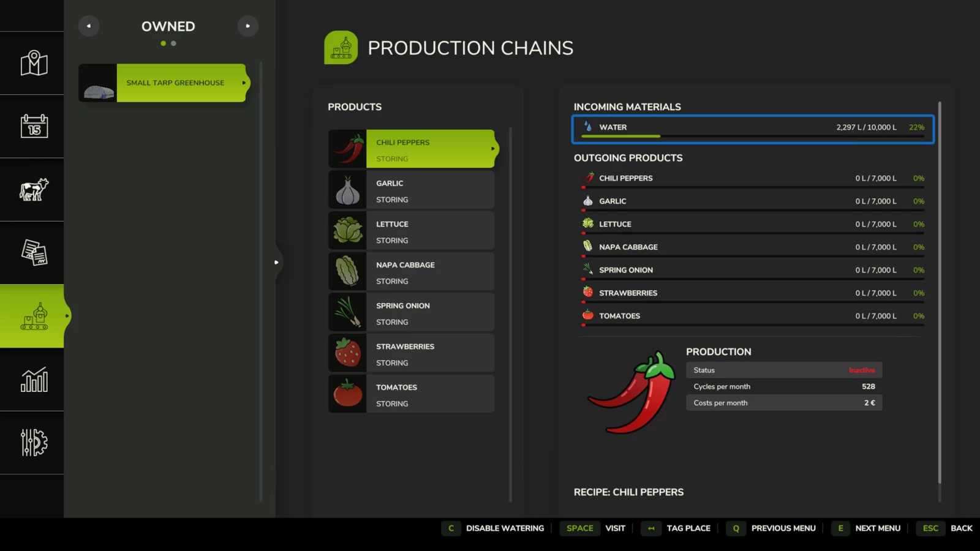Open the map overview sidebar icon
The width and height of the screenshot is (980, 551).
[34, 63]
